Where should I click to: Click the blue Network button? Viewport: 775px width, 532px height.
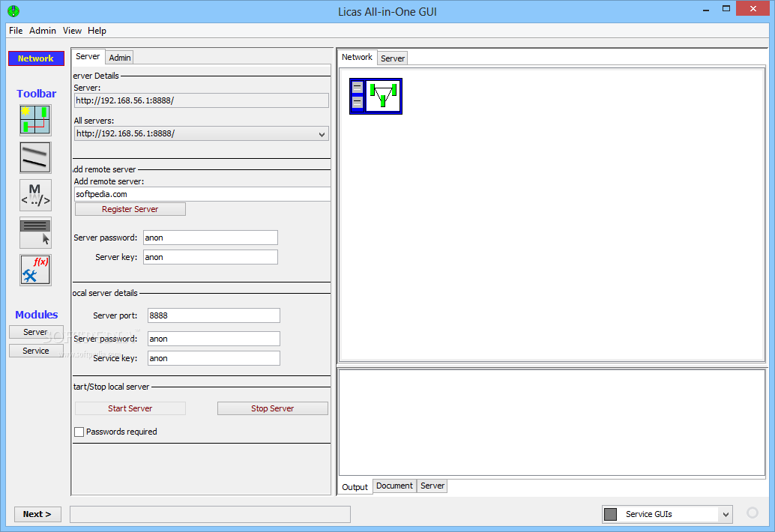[x=36, y=58]
